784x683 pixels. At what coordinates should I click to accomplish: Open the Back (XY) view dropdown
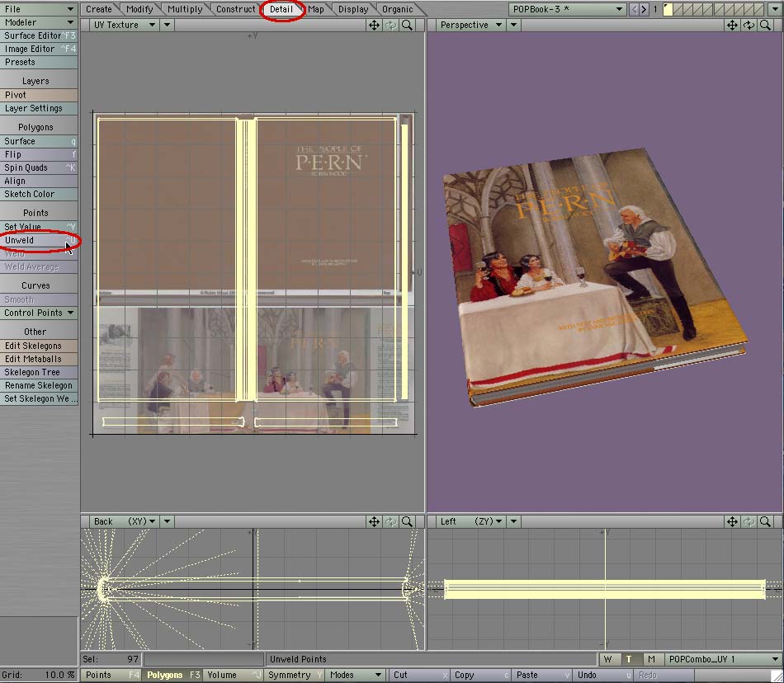point(125,521)
